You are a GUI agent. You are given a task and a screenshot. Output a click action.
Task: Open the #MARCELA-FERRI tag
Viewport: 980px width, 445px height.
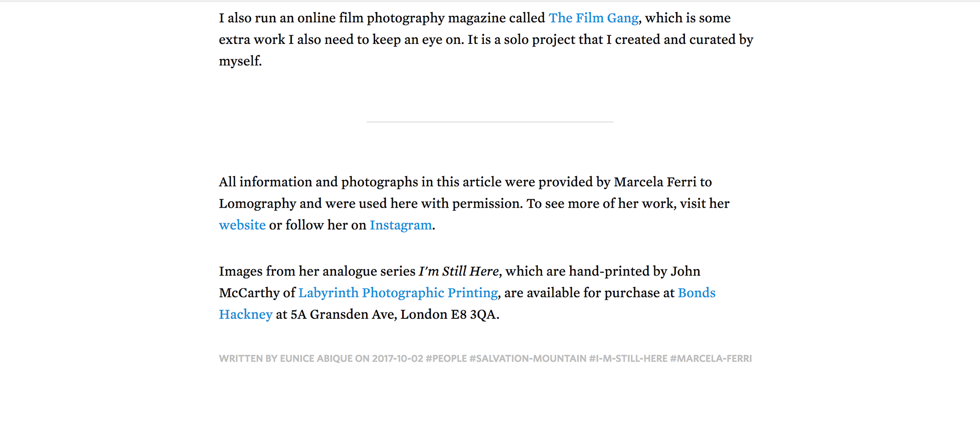click(710, 359)
